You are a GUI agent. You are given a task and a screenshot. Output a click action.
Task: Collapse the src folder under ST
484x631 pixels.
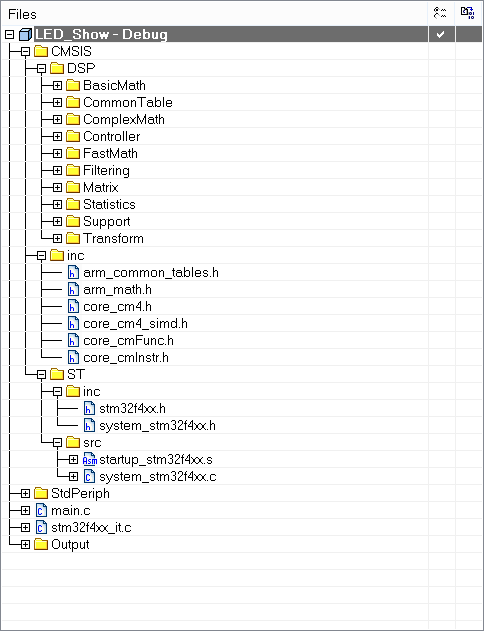pos(58,442)
